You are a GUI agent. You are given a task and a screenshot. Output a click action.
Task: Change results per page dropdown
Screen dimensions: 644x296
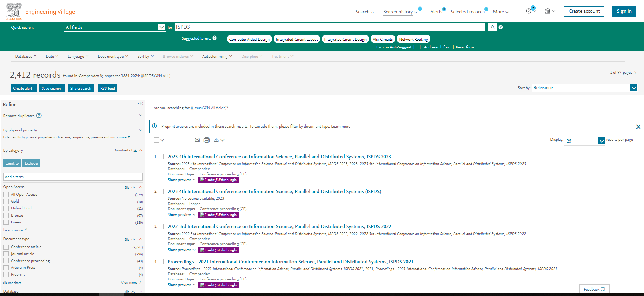click(x=585, y=140)
